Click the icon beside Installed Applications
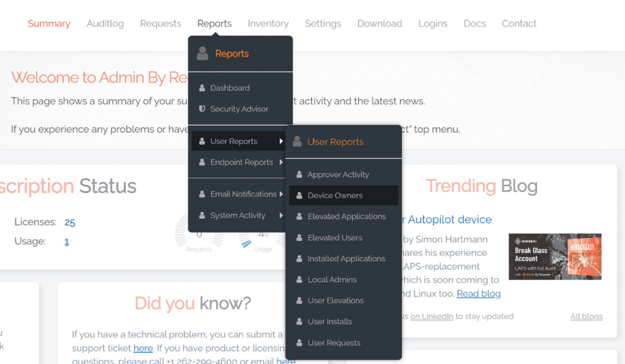 tap(299, 259)
